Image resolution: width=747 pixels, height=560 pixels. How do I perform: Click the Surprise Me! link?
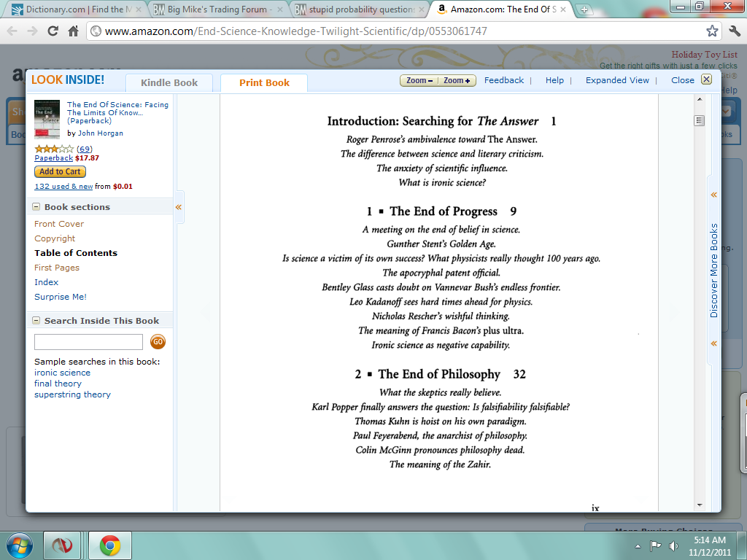[x=61, y=297]
